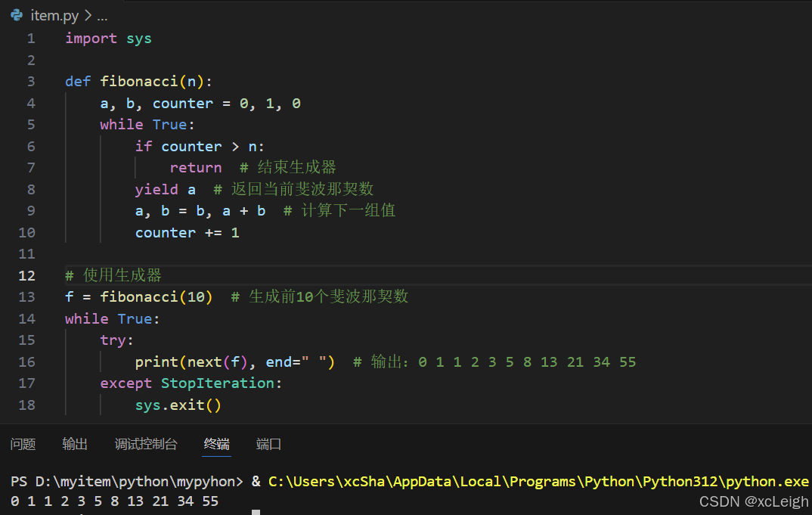Screen dimensions: 812x515
Task: Click line number 18 in the gutter
Action: pos(27,405)
